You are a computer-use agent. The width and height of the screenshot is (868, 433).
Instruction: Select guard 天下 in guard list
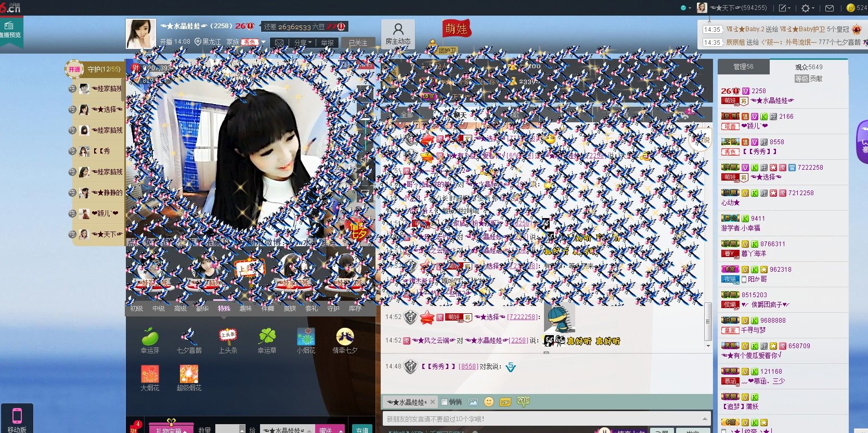pos(99,234)
